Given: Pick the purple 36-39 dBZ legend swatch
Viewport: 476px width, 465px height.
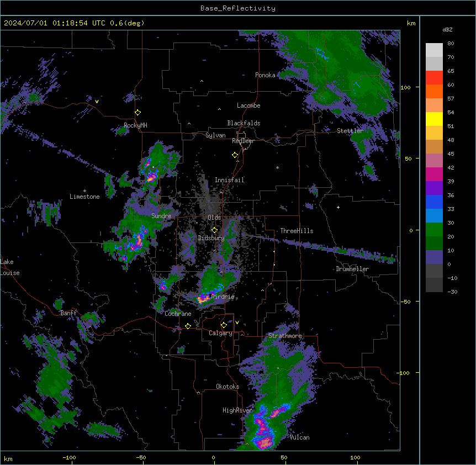Looking at the screenshot, I should pyautogui.click(x=434, y=188).
